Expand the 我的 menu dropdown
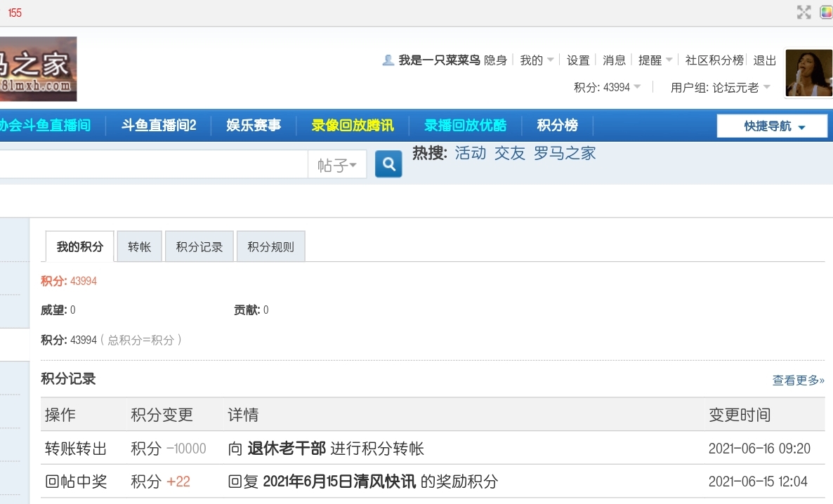Image resolution: width=833 pixels, height=504 pixels. pos(537,60)
